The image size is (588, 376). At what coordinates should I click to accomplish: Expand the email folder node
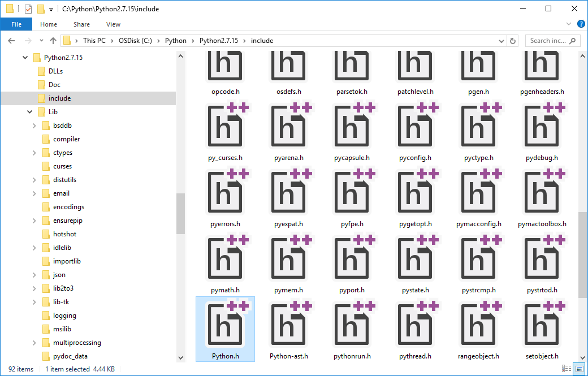coord(34,193)
